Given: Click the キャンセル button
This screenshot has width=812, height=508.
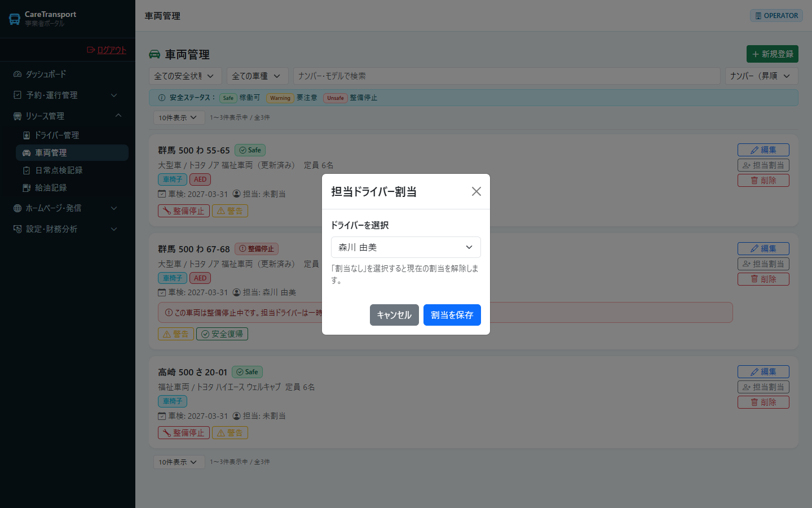Looking at the screenshot, I should coord(394,315).
